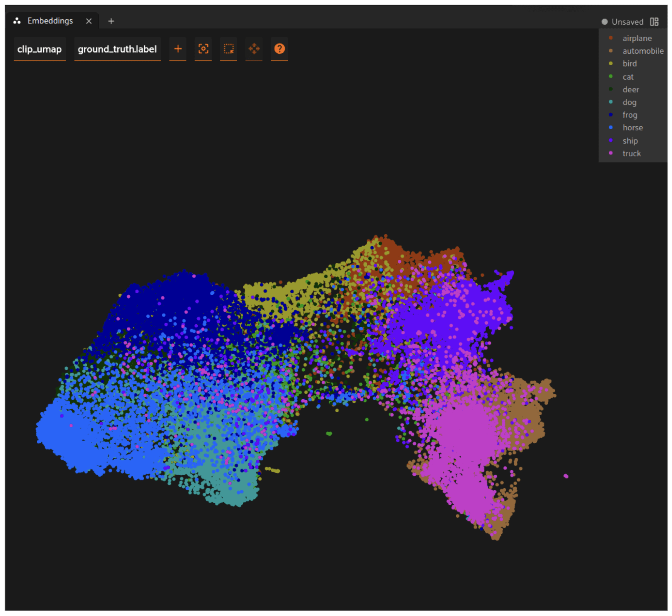This screenshot has width=672, height=616.
Task: Select the pan move tool
Action: pos(254,49)
